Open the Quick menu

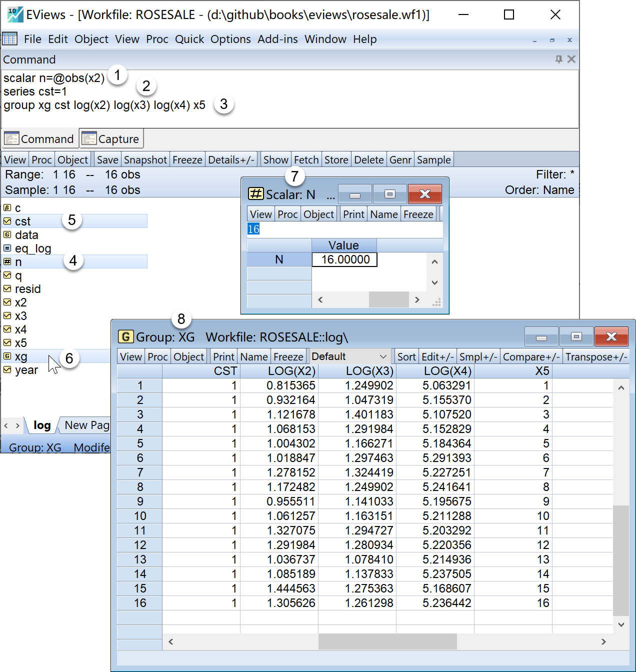pos(189,39)
